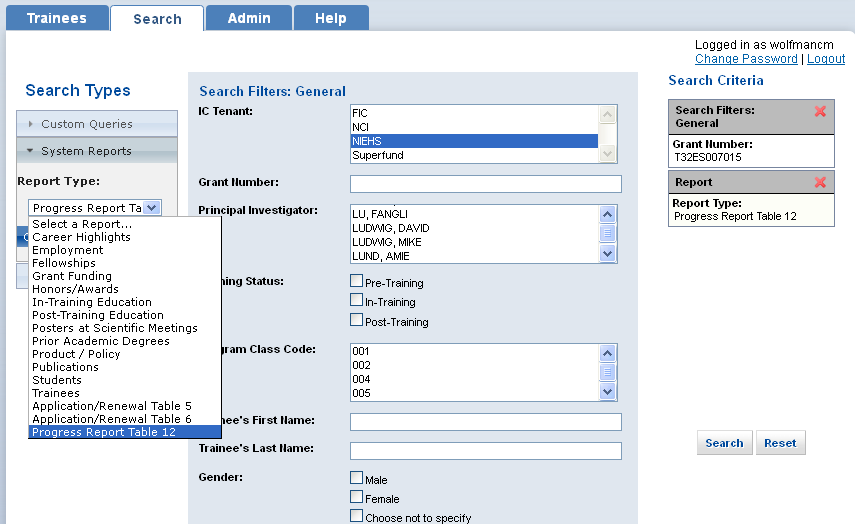This screenshot has height=524, width=855.
Task: Enable the In-Training checkbox
Action: pyautogui.click(x=357, y=300)
